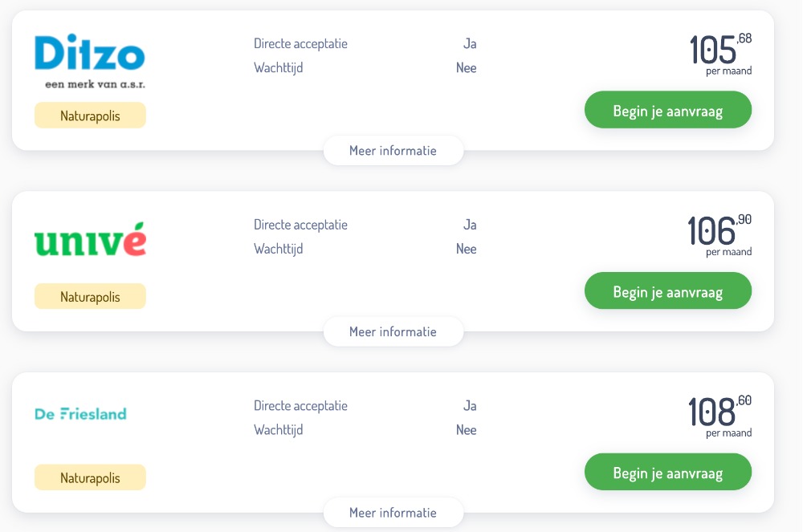Begin je aanvraag for Univé
The image size is (803, 532).
(x=668, y=291)
